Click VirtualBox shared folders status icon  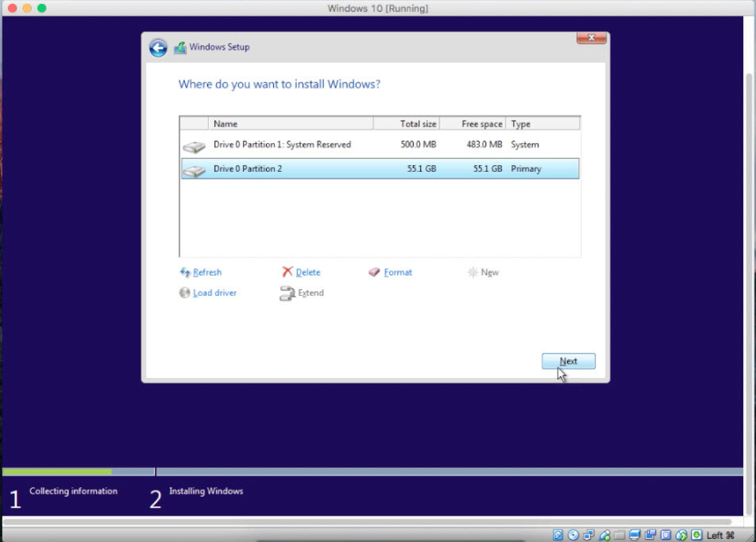(619, 535)
